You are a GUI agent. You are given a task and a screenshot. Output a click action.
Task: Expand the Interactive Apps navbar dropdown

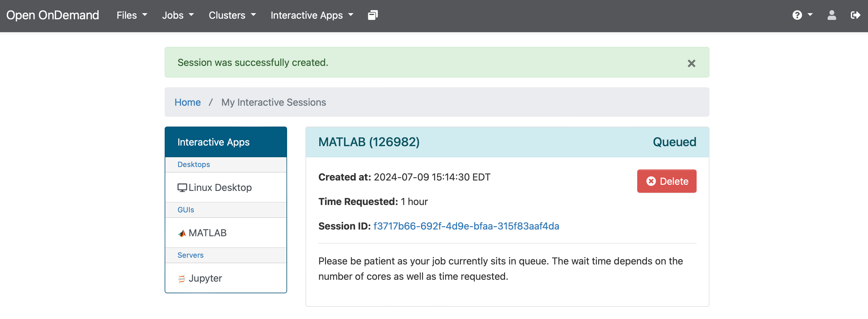[312, 15]
